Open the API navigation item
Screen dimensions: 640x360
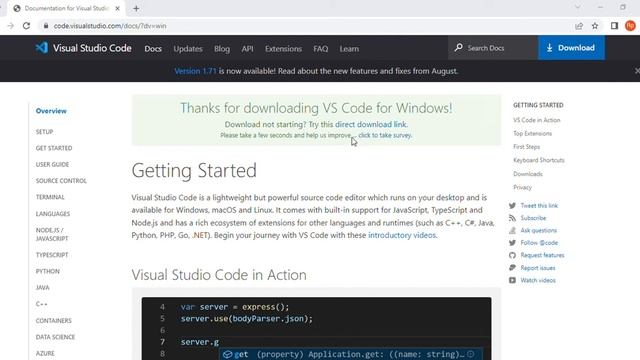point(247,49)
